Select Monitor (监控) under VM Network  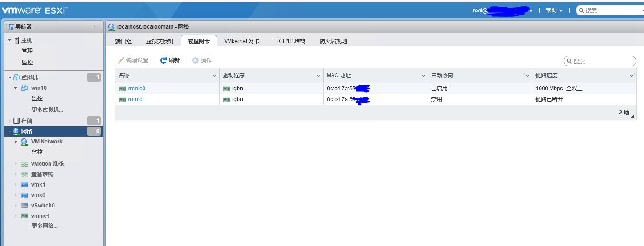pyautogui.click(x=37, y=152)
